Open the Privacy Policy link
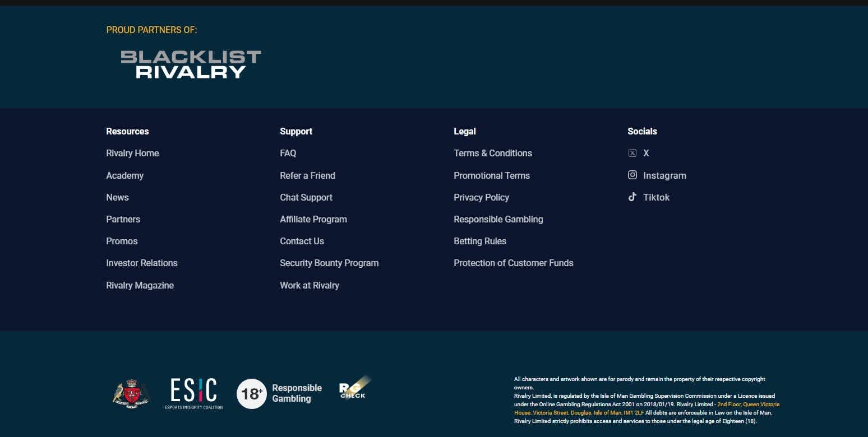868x437 pixels. coord(481,197)
